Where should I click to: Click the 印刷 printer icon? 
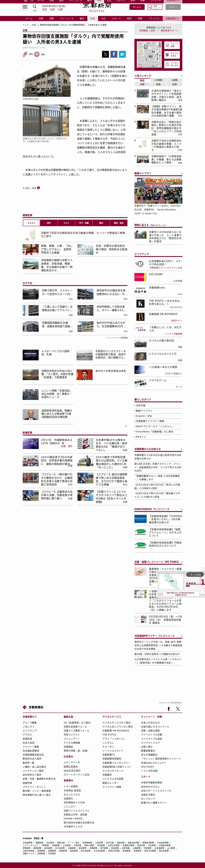click(x=37, y=54)
